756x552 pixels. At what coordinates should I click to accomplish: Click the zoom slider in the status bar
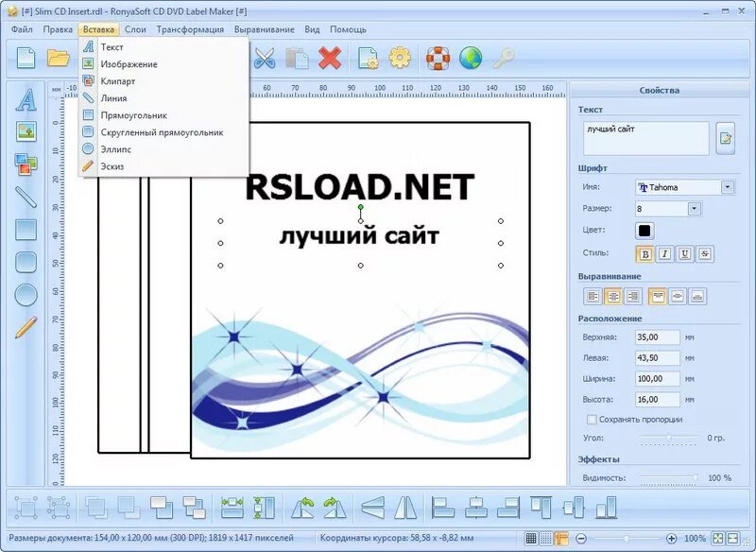click(627, 539)
